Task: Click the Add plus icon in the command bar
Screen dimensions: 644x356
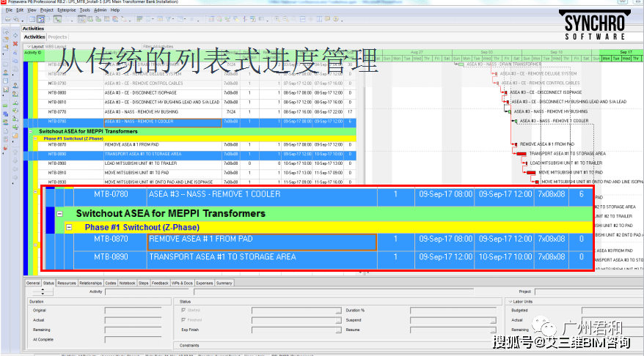Action: [15, 35]
